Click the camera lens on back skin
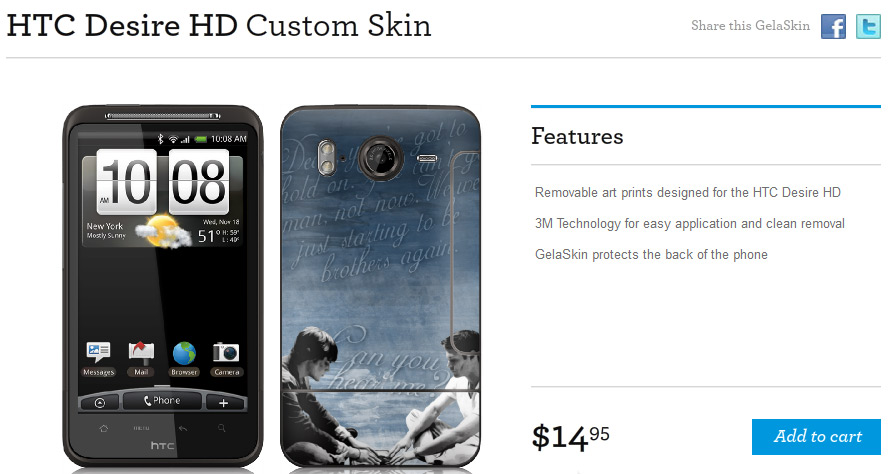Viewport: 896px width, 474px height. point(381,157)
